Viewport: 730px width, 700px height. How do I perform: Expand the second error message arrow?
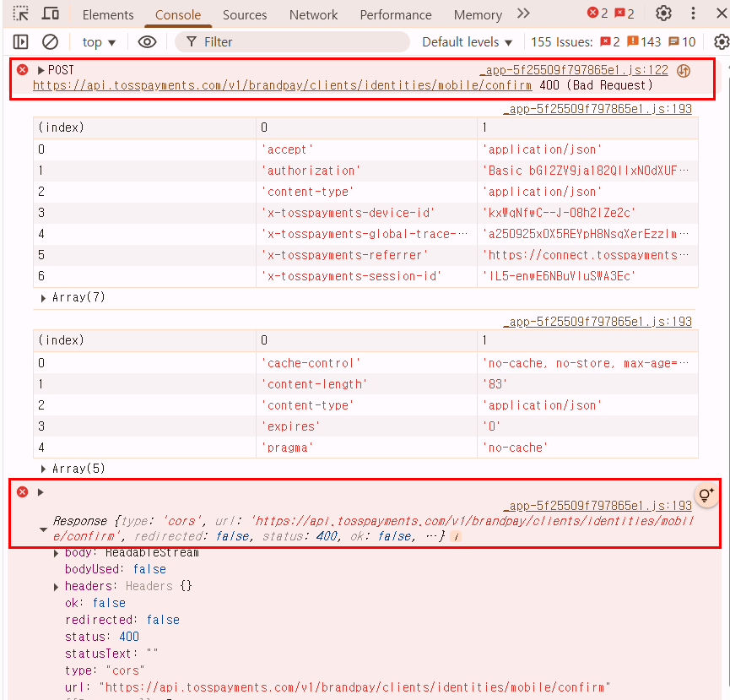(41, 492)
